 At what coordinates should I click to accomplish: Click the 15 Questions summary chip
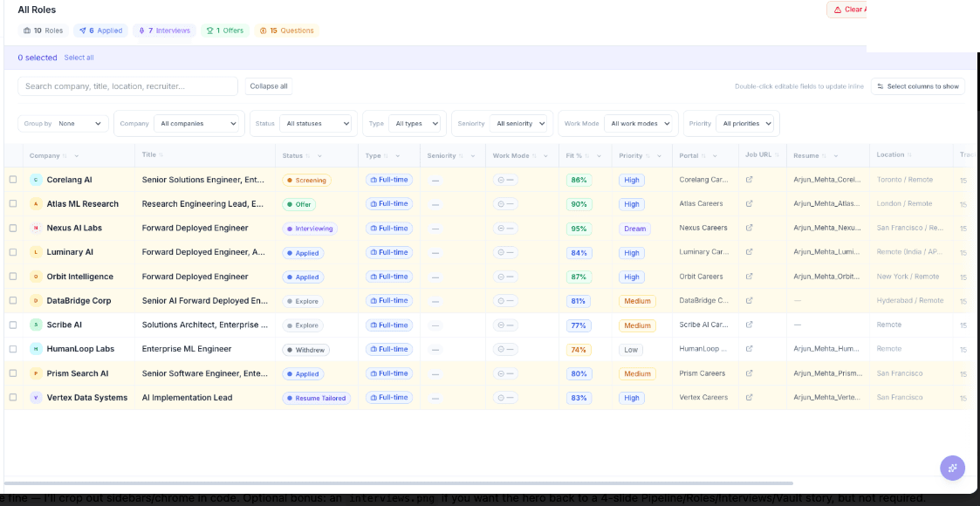(x=286, y=31)
